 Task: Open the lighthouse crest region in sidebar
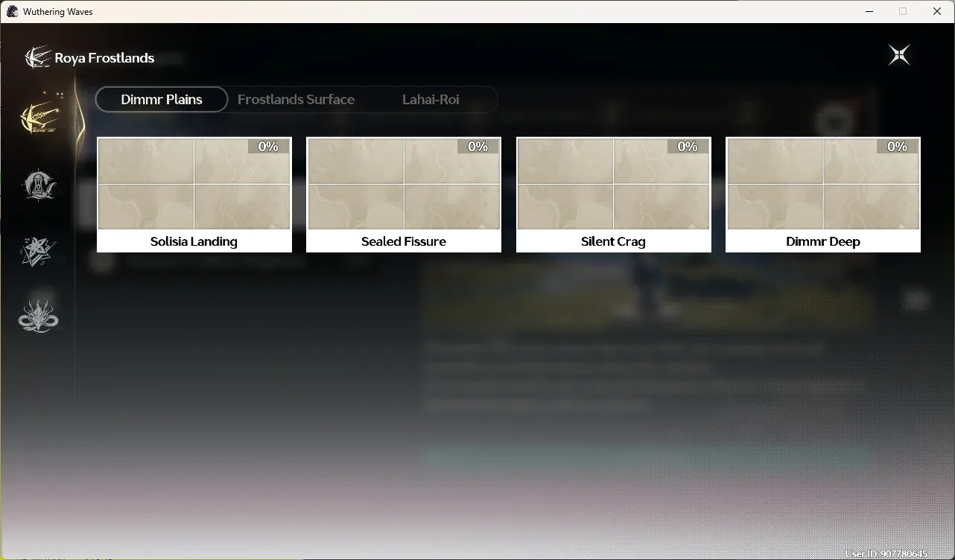39,185
